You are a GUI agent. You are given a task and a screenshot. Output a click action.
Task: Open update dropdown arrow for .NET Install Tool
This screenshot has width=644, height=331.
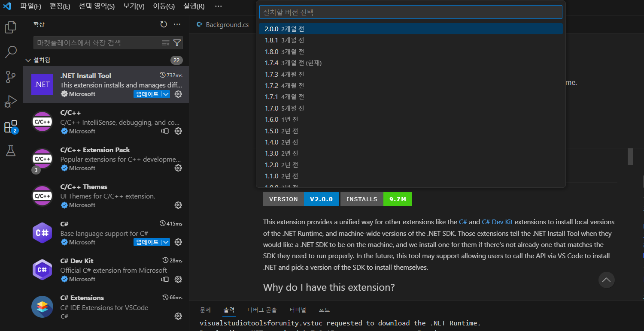click(x=166, y=94)
